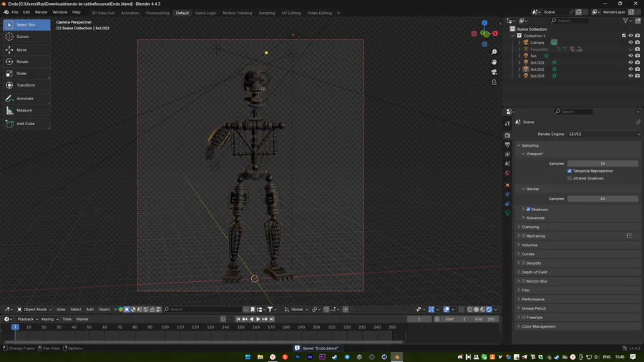
Task: Switch to rendered viewport shading
Action: click(489, 310)
